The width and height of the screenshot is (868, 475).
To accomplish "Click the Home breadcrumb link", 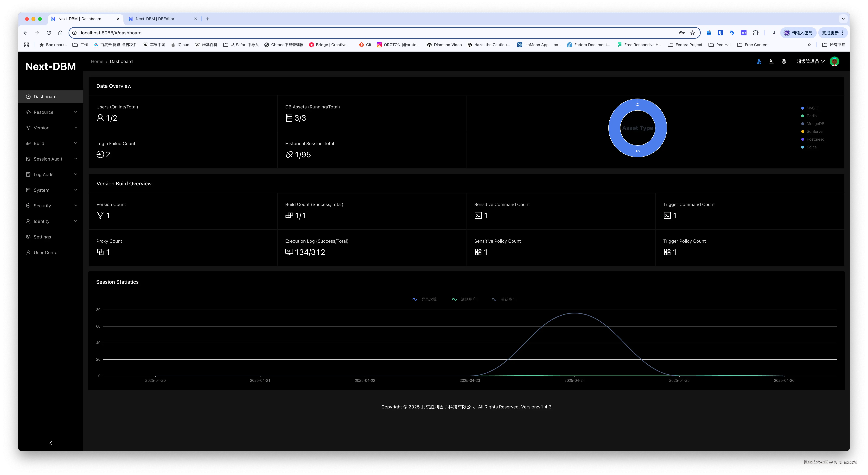I will coord(97,61).
